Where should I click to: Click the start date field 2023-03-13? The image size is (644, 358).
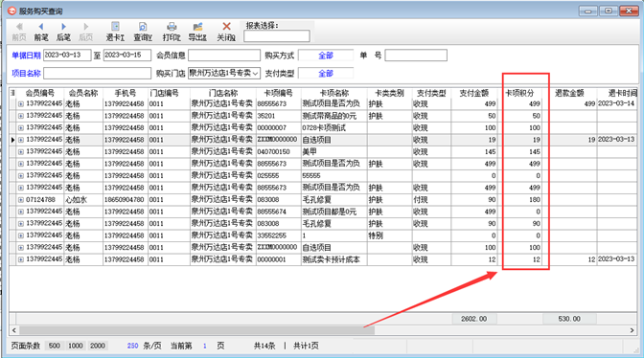coord(67,55)
